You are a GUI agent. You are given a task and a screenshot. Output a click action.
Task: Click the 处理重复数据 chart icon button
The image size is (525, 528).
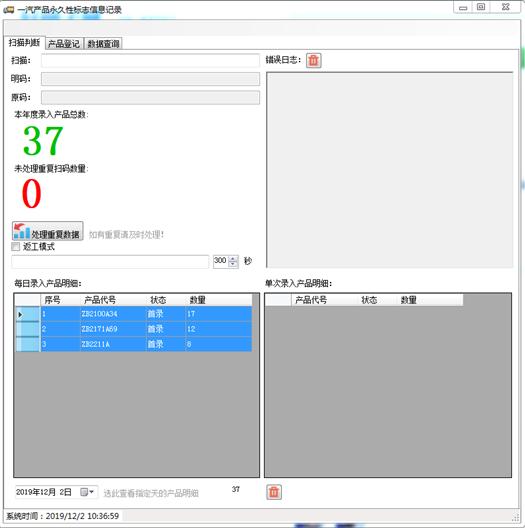47,231
